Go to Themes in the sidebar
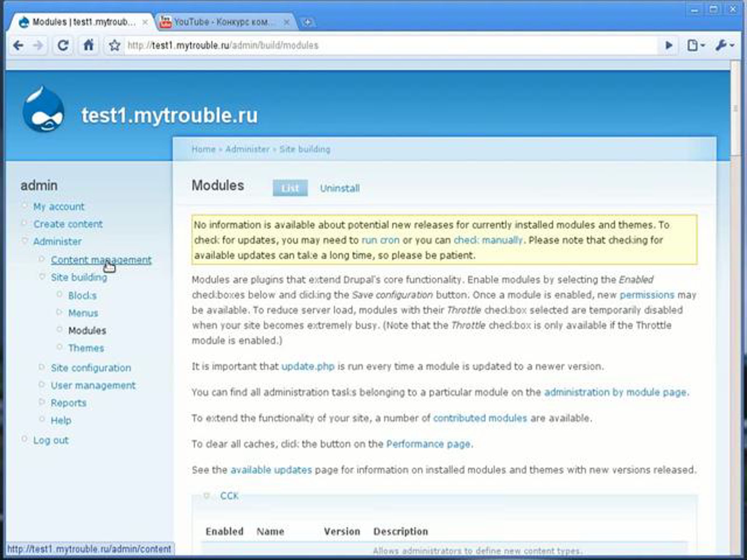The image size is (747, 560). 86,348
